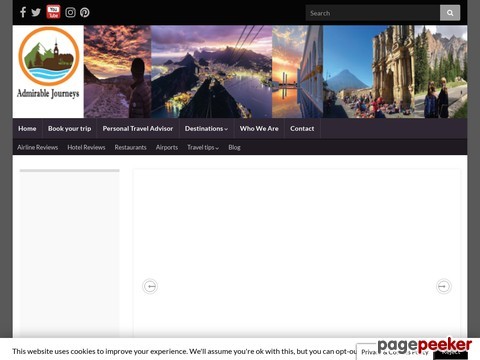Screen dimensions: 480x360
Task: Focus the Search input field
Action: point(373,13)
